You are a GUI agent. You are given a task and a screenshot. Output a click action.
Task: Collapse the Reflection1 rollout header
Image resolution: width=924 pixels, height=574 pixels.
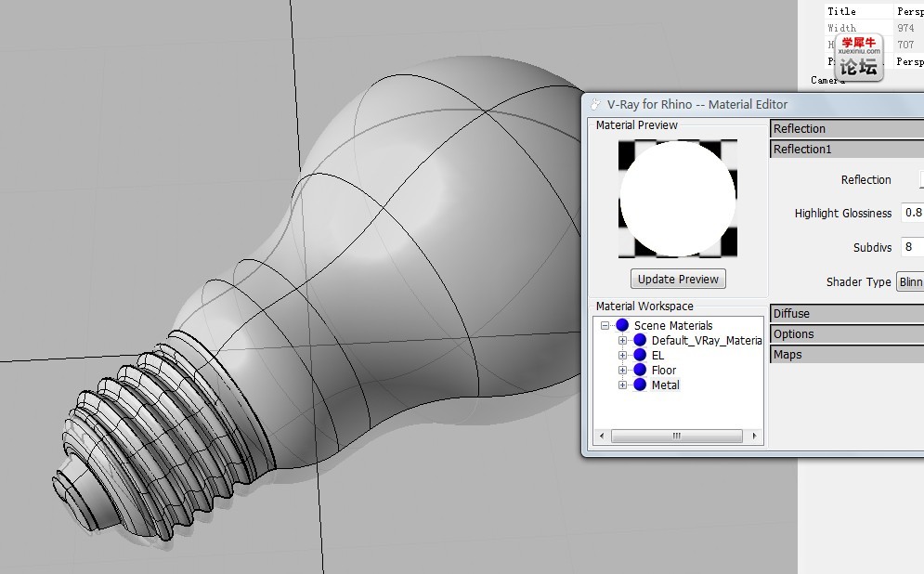click(x=847, y=150)
